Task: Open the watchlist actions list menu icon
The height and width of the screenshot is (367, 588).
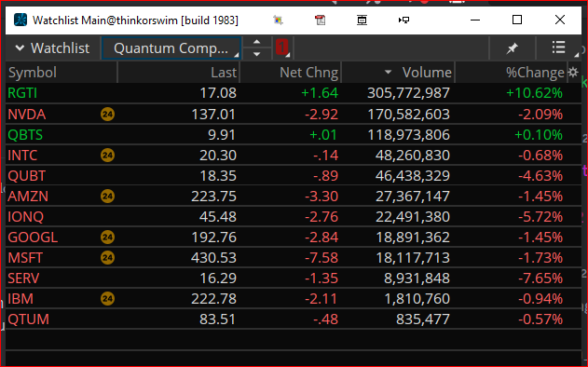Action: click(x=559, y=48)
